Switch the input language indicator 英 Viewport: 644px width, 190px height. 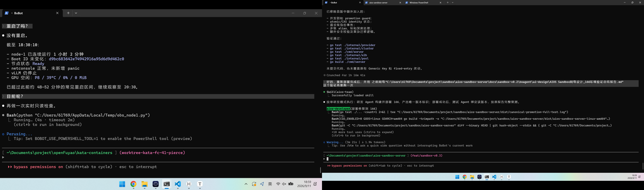click(270, 184)
